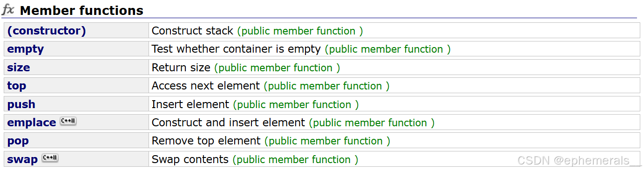Click the C++11 badge next to emplace
The image size is (644, 171).
click(68, 122)
